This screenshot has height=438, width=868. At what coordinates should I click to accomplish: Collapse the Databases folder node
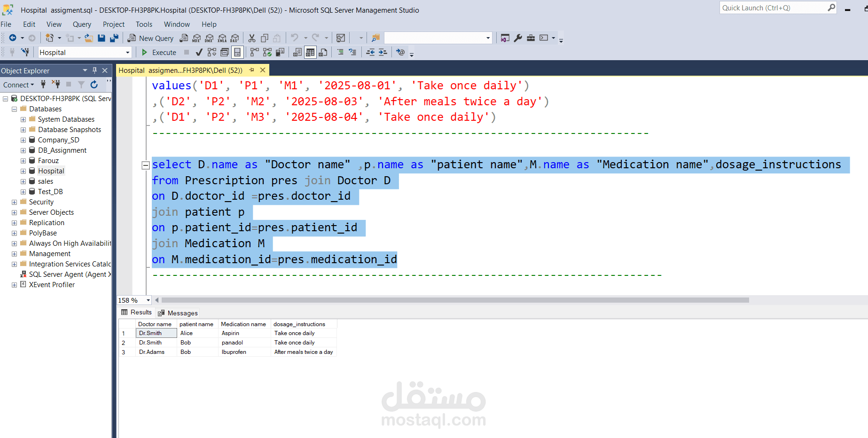[14, 109]
